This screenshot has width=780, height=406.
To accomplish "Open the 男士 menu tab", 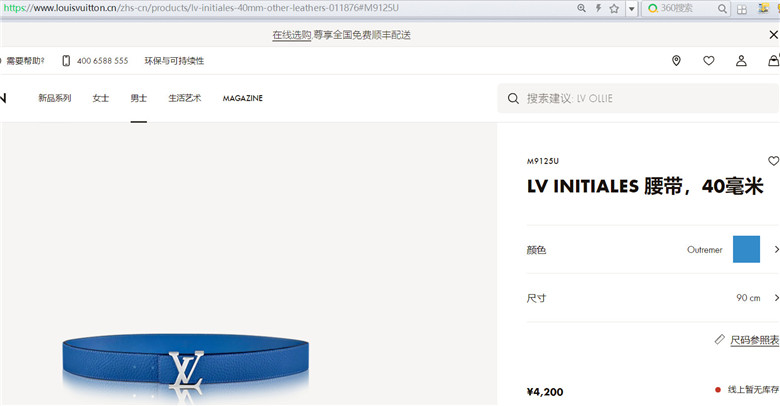I will pyautogui.click(x=138, y=98).
